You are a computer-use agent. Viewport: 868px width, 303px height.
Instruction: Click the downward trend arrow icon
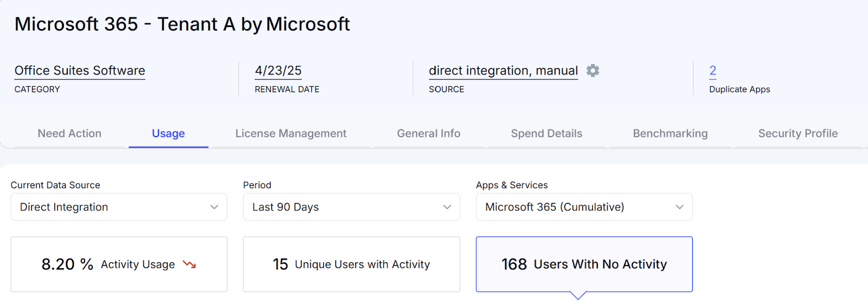tap(189, 265)
